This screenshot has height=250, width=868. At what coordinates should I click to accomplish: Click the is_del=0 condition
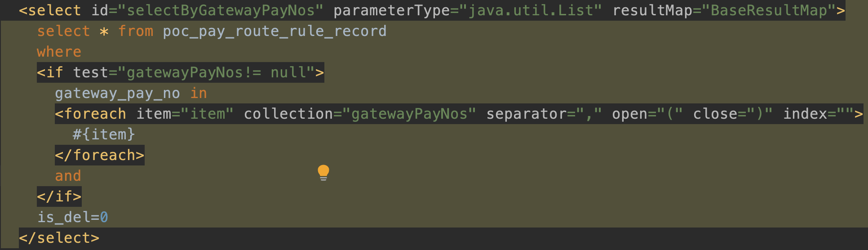click(72, 217)
